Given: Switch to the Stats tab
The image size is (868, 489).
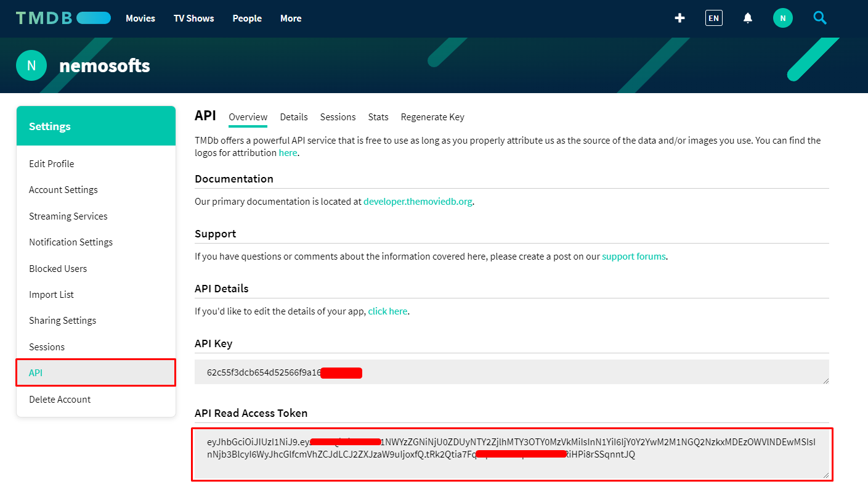Looking at the screenshot, I should pyautogui.click(x=378, y=117).
